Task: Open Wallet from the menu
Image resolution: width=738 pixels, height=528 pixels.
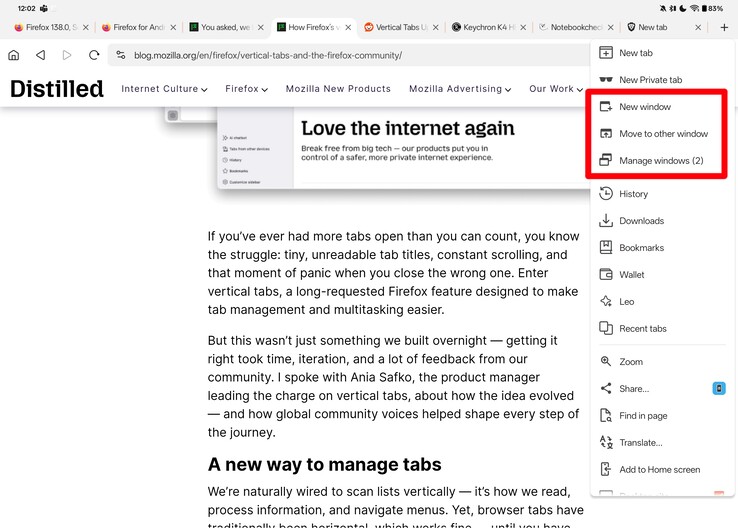Action: click(662, 274)
